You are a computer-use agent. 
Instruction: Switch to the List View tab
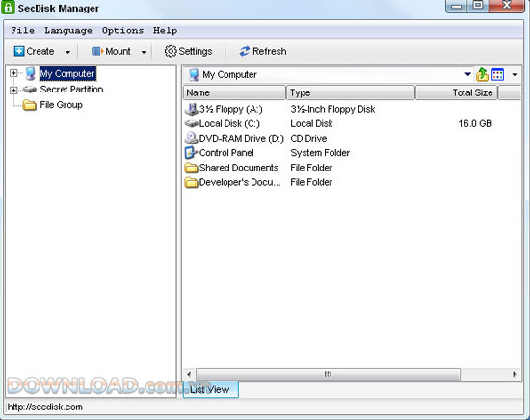[x=211, y=389]
